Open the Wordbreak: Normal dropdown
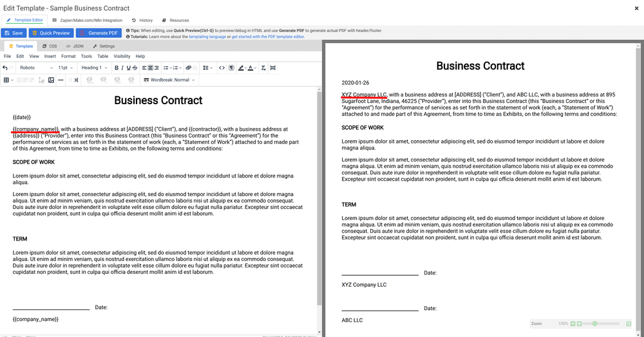Viewport: 644px width, 337px height. [169, 80]
